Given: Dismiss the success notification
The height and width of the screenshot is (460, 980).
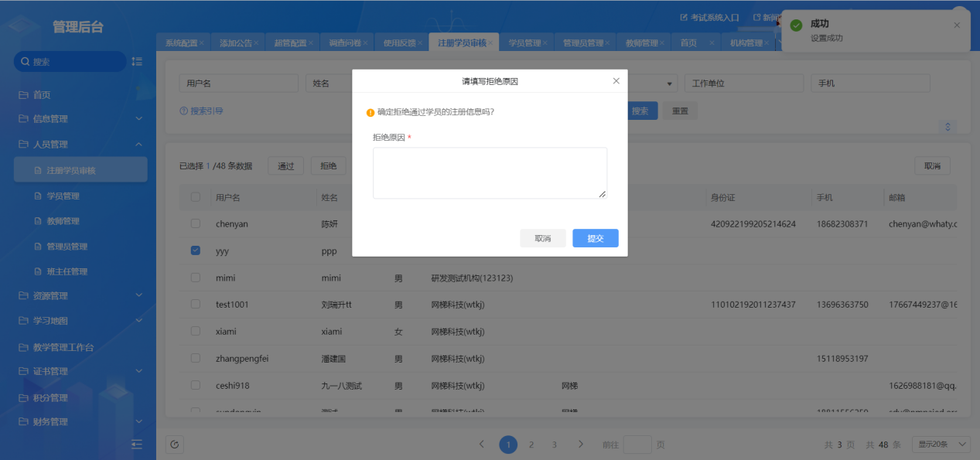Looking at the screenshot, I should (x=956, y=26).
